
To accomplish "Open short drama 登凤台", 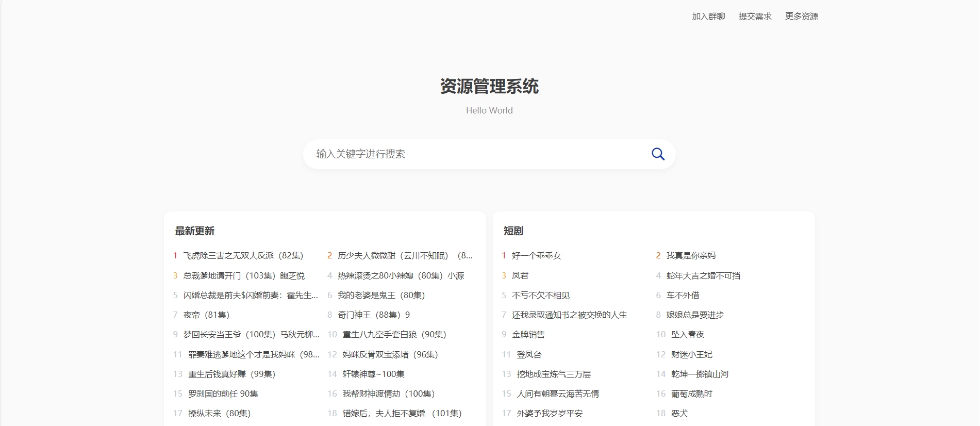I will coord(529,354).
